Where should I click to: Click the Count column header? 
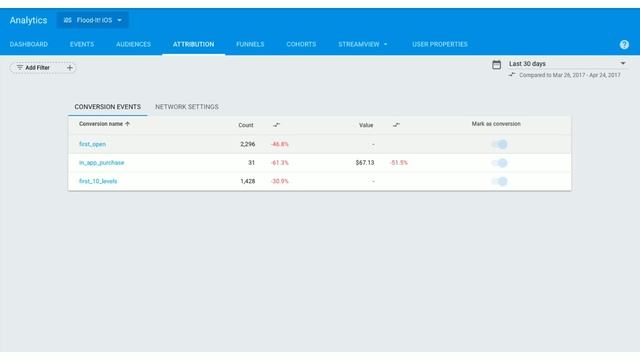(246, 125)
